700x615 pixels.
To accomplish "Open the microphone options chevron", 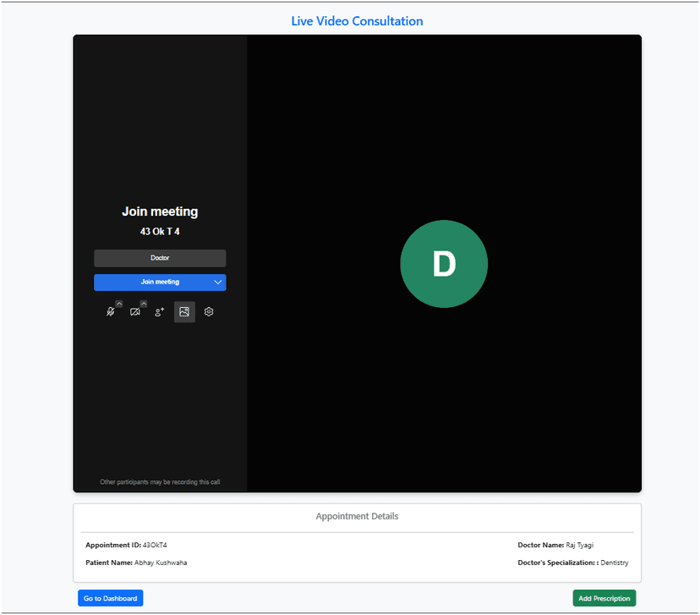I will [119, 304].
